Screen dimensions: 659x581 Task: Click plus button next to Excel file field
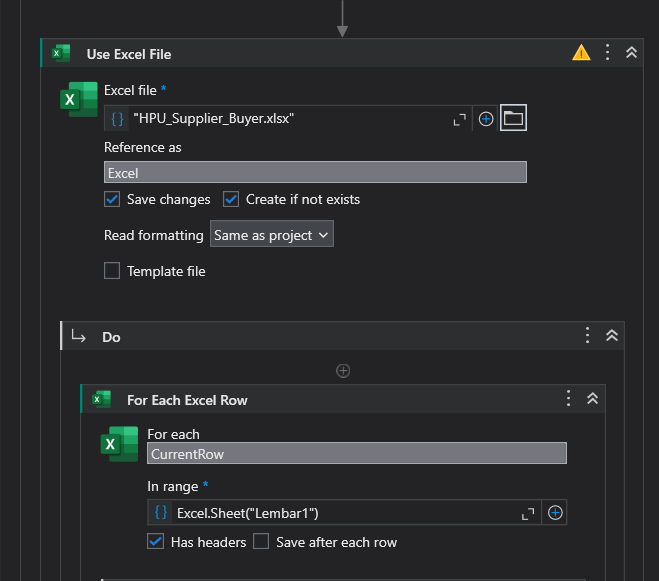486,119
